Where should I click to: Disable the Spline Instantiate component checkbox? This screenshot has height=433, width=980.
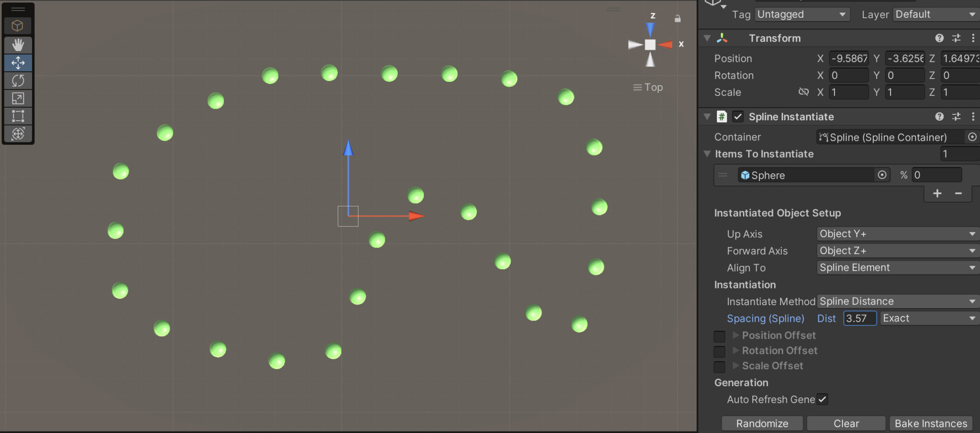(x=738, y=116)
